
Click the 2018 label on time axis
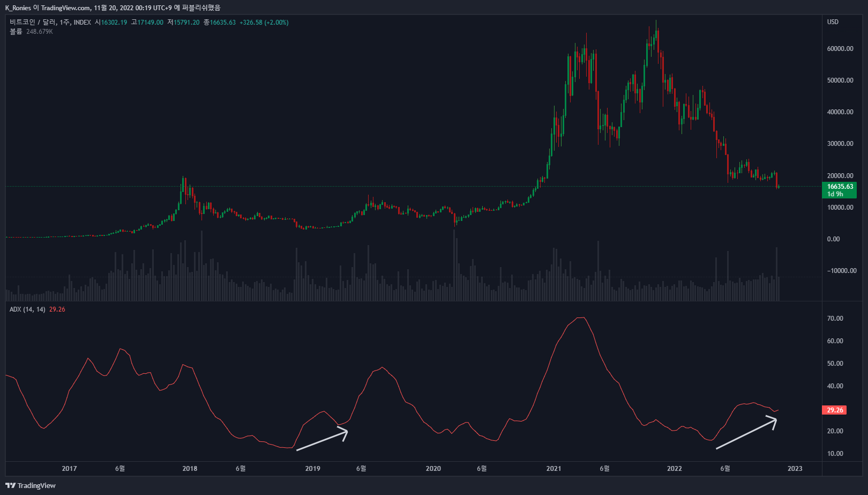coord(190,469)
